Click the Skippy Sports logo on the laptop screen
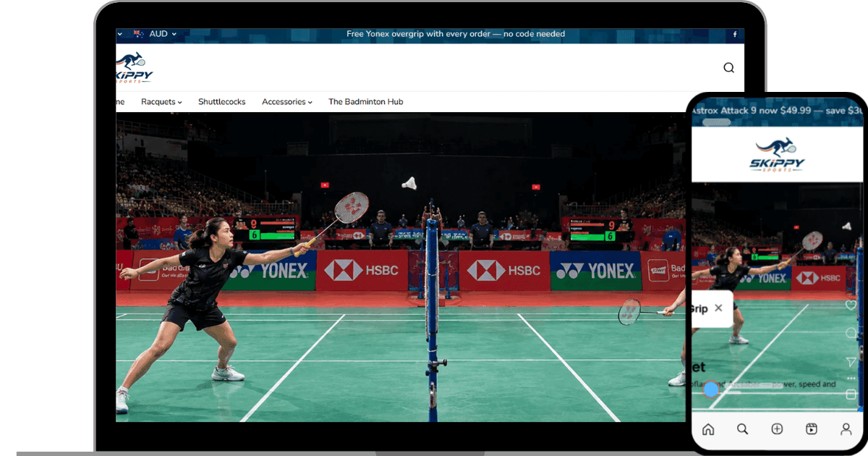 pyautogui.click(x=135, y=67)
